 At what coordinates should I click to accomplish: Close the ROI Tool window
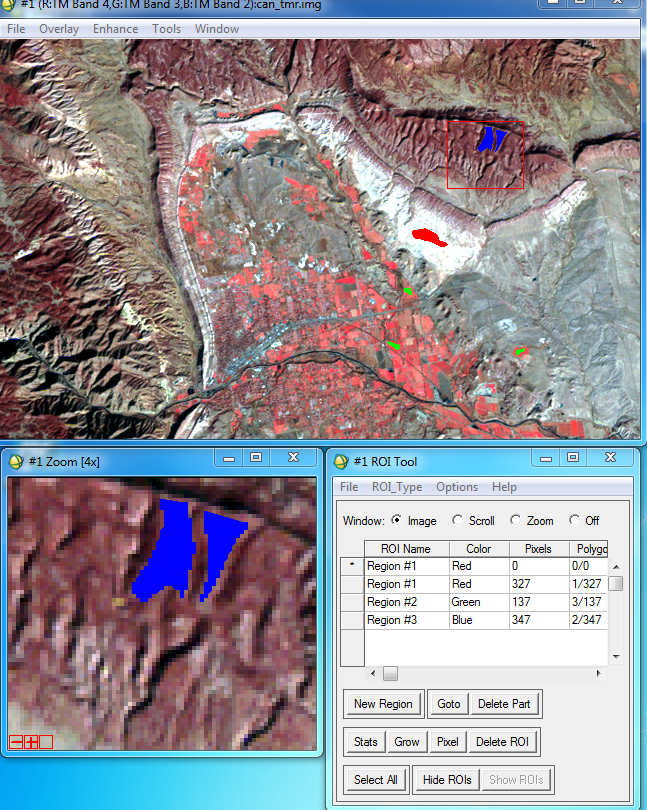click(x=610, y=458)
